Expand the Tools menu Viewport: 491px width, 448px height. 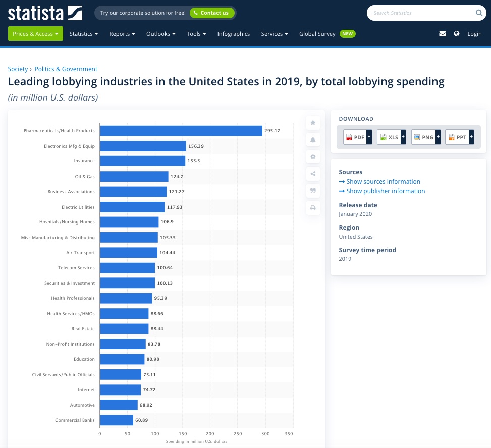(196, 34)
